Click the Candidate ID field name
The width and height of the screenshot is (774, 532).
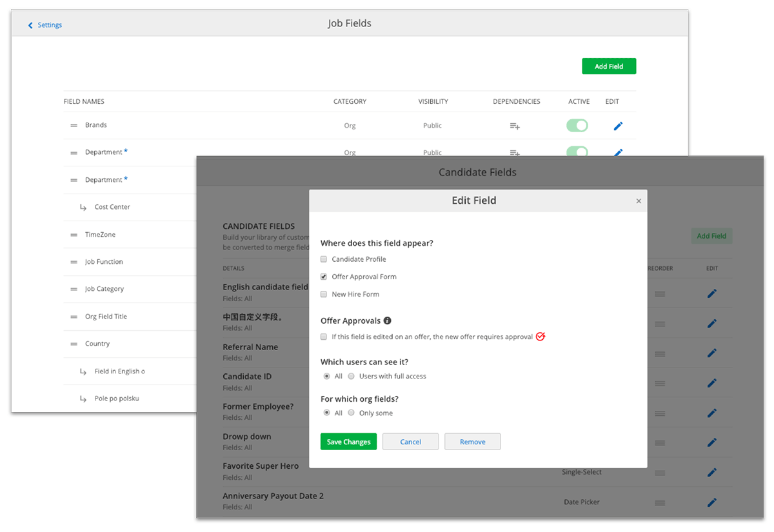247,377
